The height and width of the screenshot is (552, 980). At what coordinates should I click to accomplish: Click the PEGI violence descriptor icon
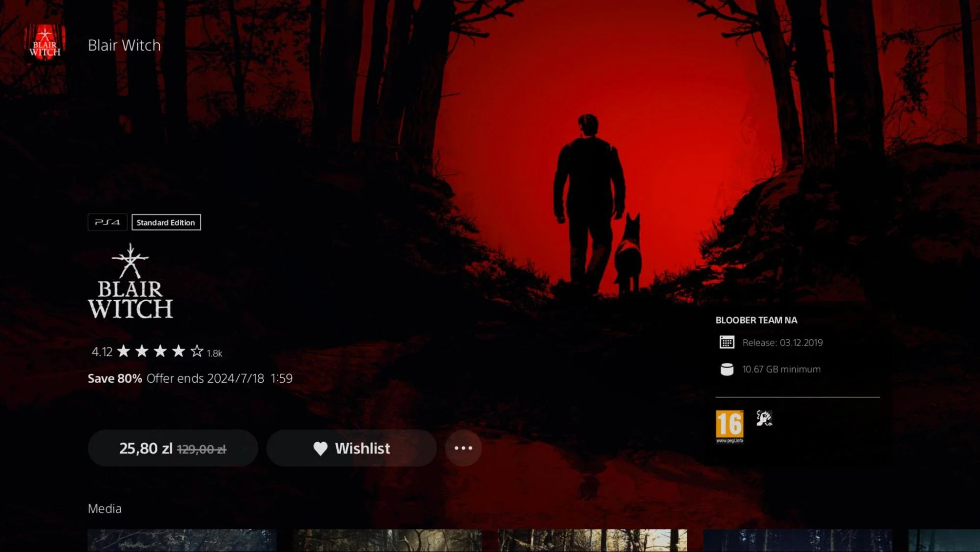coord(764,418)
